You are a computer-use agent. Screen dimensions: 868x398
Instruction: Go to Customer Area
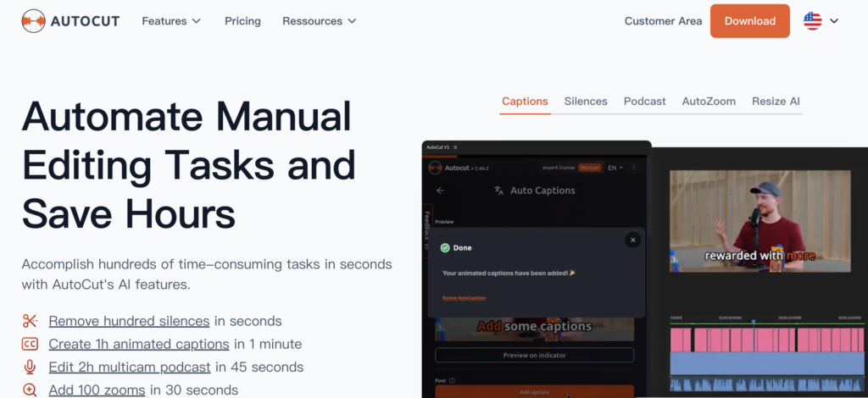coord(663,21)
